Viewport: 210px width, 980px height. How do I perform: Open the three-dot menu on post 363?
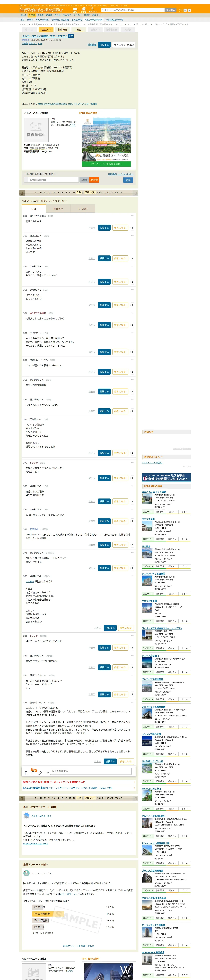pos(133,236)
